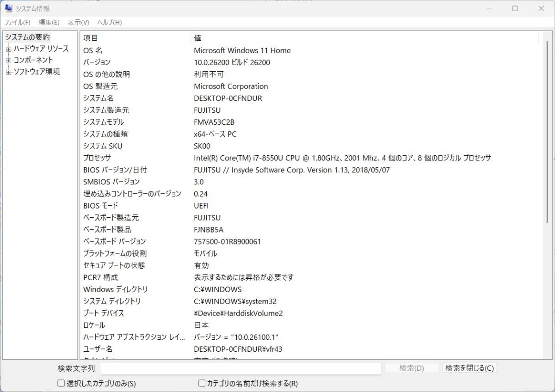Minimize the システム情報 window
This screenshot has height=392, width=555.
[490, 8]
